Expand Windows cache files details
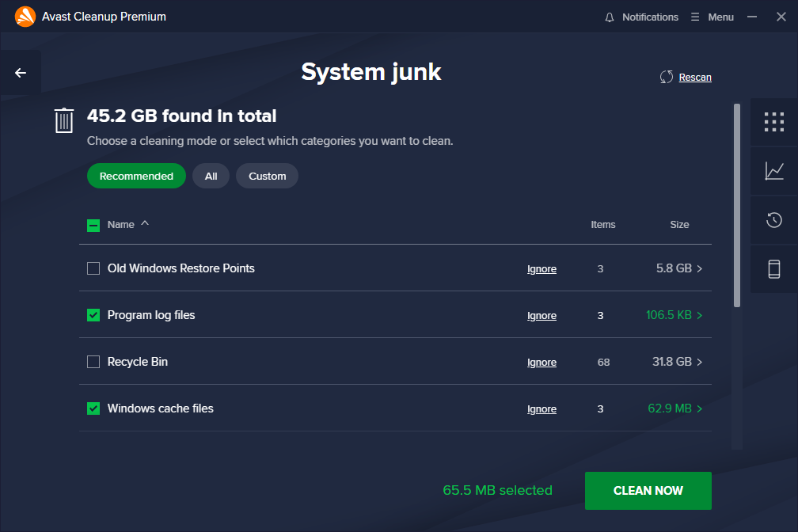 [701, 408]
